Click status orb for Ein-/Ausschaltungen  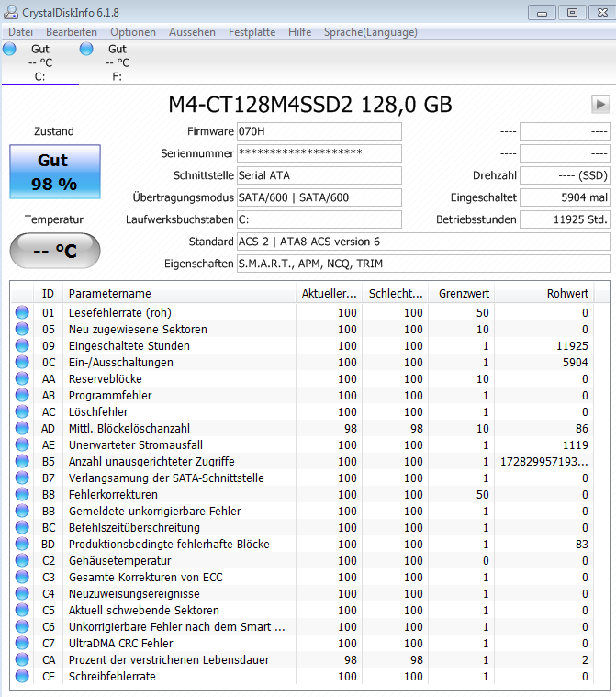coord(22,362)
